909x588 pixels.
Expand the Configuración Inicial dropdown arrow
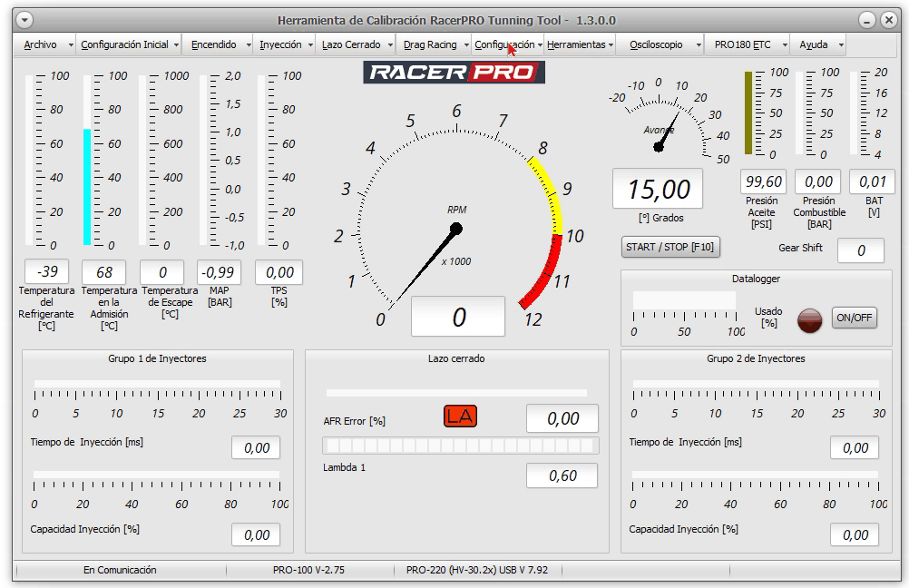click(x=176, y=45)
